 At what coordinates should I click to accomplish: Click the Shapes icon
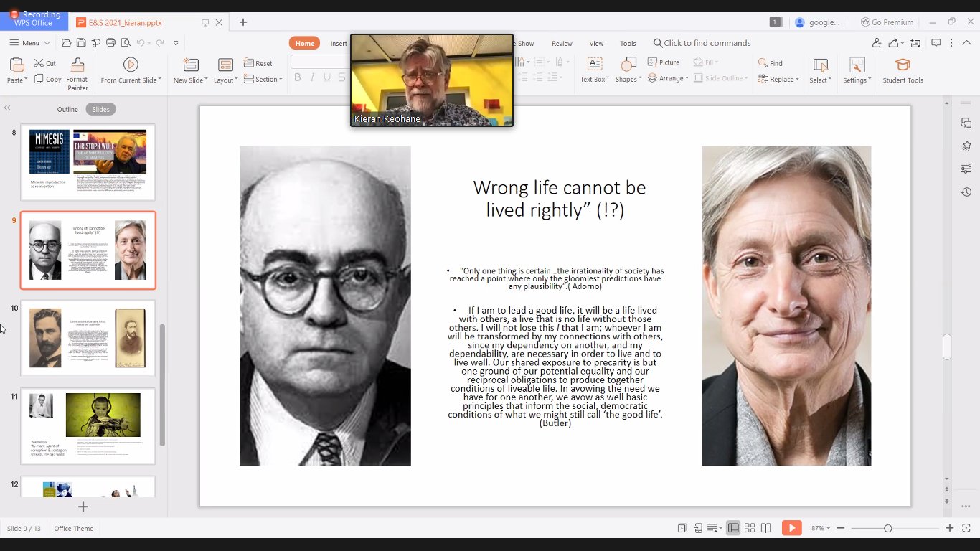coord(628,65)
